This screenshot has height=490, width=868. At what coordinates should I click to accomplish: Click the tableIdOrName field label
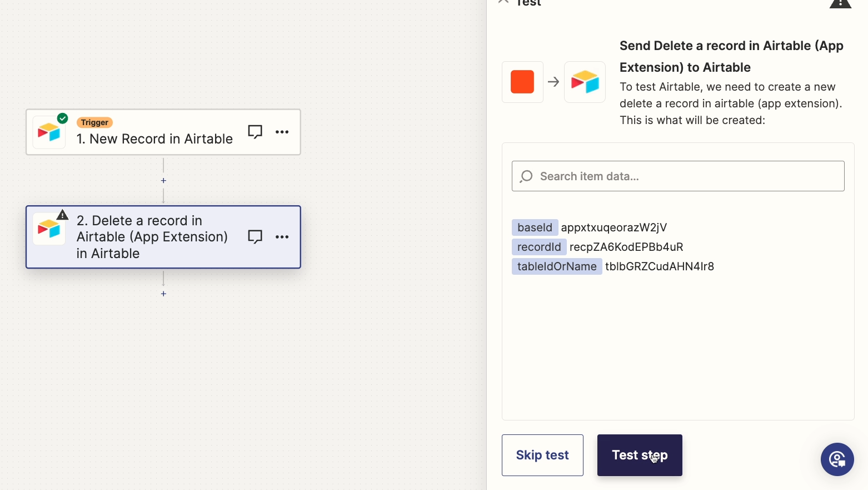pyautogui.click(x=557, y=266)
